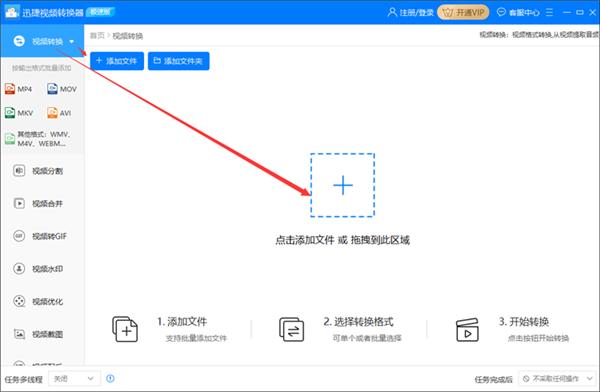The image size is (600, 392).
Task: Click the 视频分割 split icon
Action: pyautogui.click(x=19, y=171)
